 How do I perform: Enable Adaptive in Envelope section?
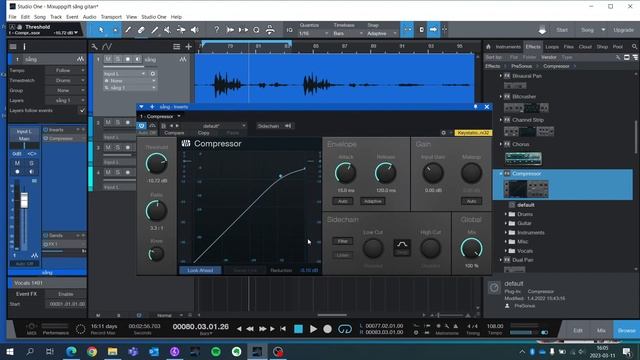click(x=372, y=201)
